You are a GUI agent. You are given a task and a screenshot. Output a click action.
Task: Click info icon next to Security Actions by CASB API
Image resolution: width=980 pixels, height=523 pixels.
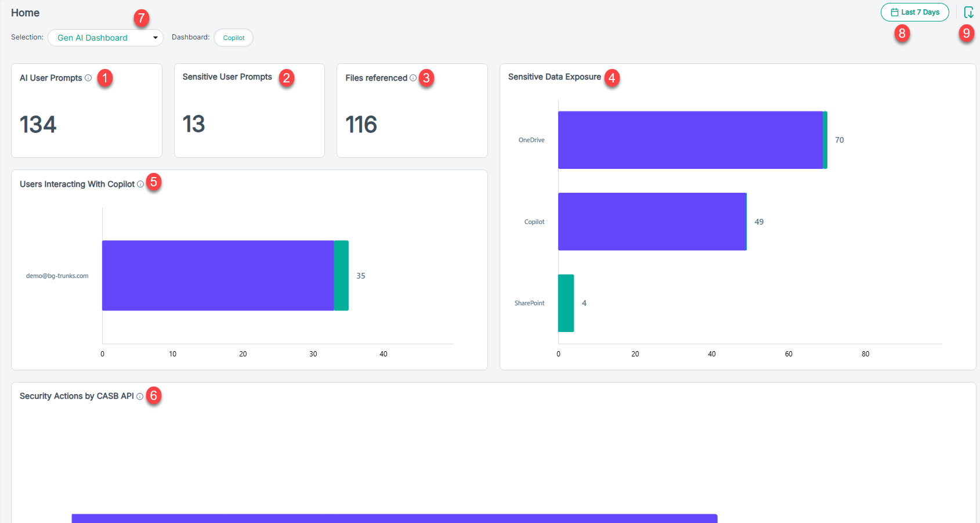140,396
